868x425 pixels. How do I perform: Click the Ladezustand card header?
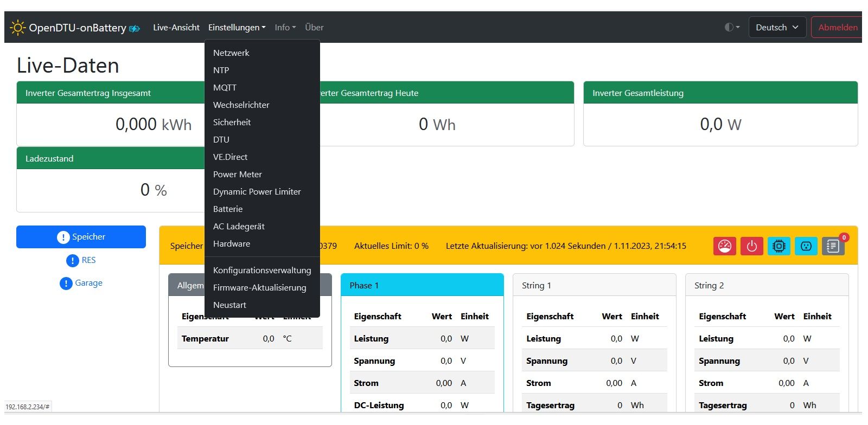[x=111, y=158]
